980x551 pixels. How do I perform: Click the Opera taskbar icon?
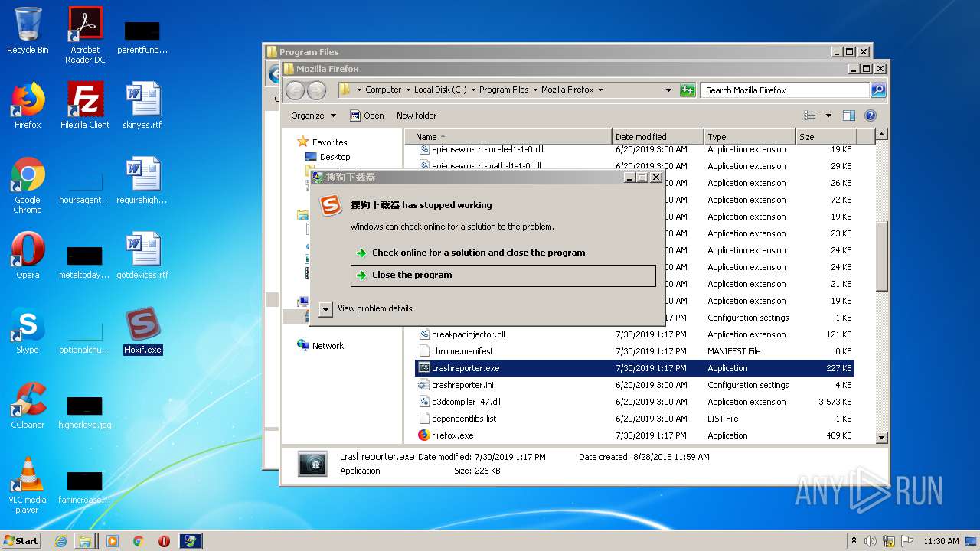164,541
